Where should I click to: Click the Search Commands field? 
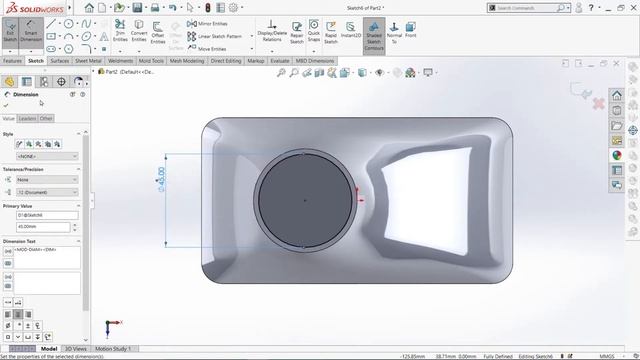[x=527, y=8]
